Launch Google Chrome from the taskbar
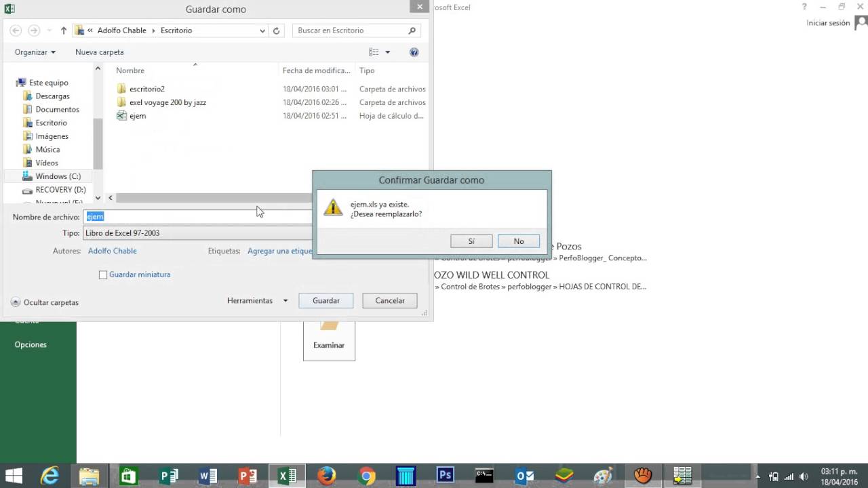 [x=366, y=476]
